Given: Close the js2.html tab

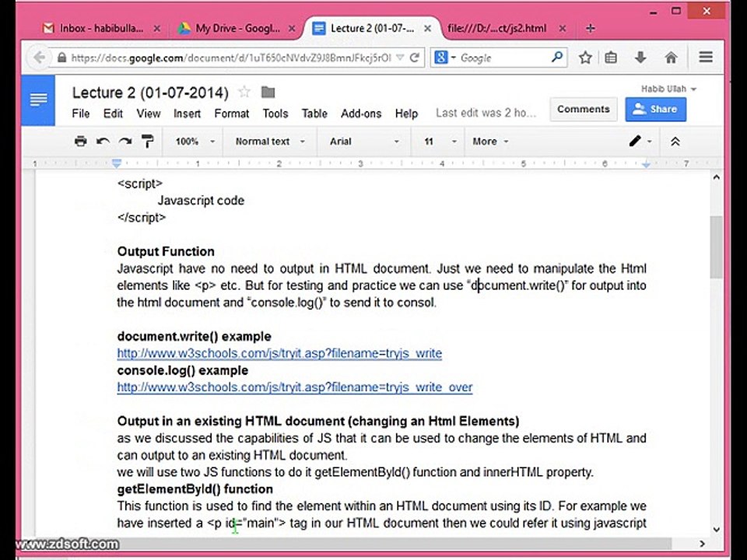Looking at the screenshot, I should (x=562, y=29).
